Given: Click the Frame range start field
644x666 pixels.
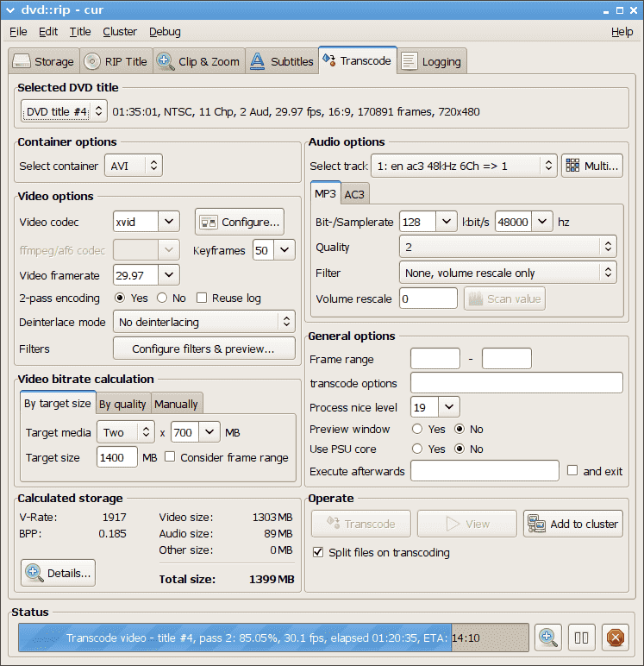Looking at the screenshot, I should tap(435, 359).
